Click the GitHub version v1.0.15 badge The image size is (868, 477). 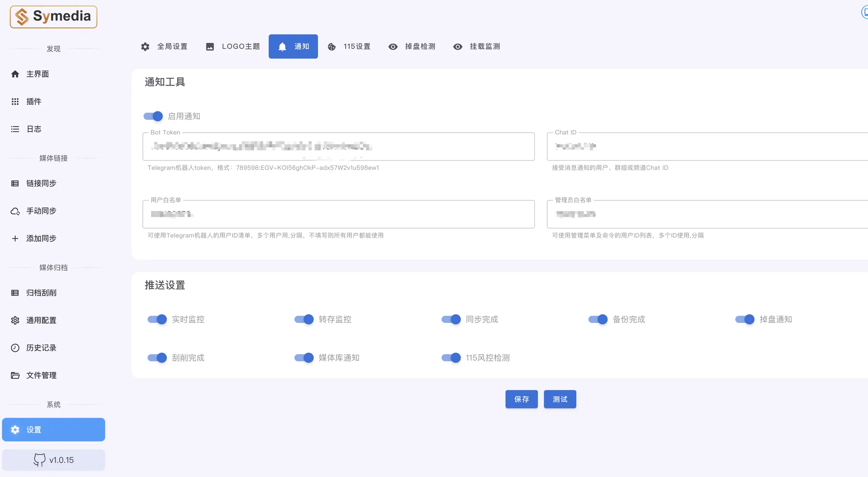(x=53, y=460)
